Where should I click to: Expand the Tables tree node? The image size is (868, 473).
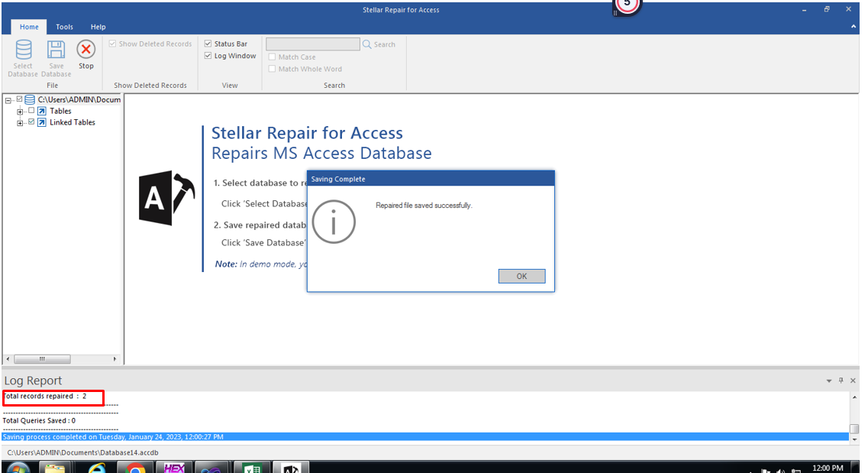click(20, 112)
